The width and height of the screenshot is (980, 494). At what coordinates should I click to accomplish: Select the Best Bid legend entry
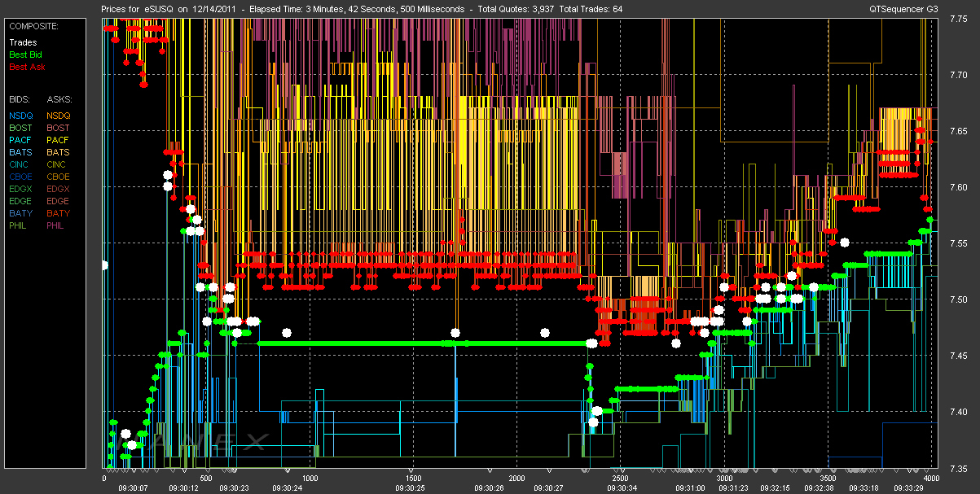click(25, 55)
